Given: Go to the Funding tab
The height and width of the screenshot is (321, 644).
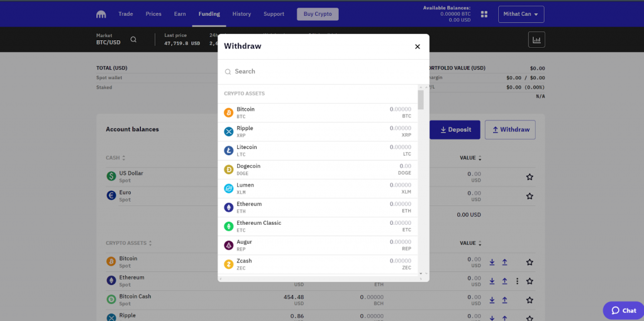Looking at the screenshot, I should [209, 14].
